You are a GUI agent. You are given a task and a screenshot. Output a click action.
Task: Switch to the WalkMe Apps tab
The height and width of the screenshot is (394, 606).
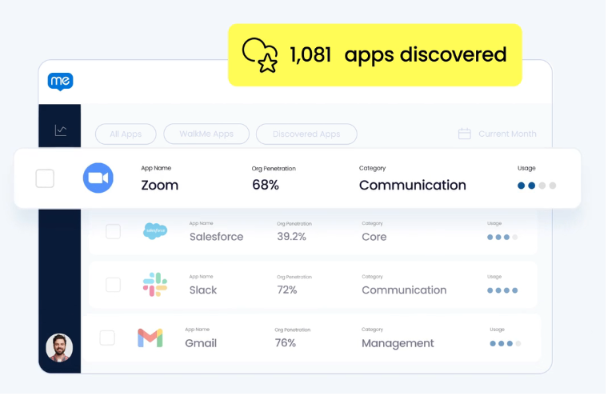pos(206,134)
